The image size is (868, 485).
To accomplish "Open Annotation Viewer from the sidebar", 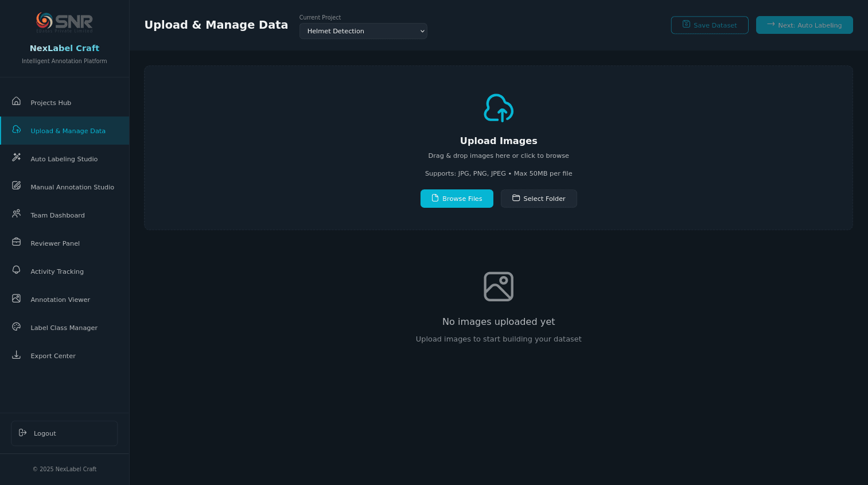I will coord(60,300).
